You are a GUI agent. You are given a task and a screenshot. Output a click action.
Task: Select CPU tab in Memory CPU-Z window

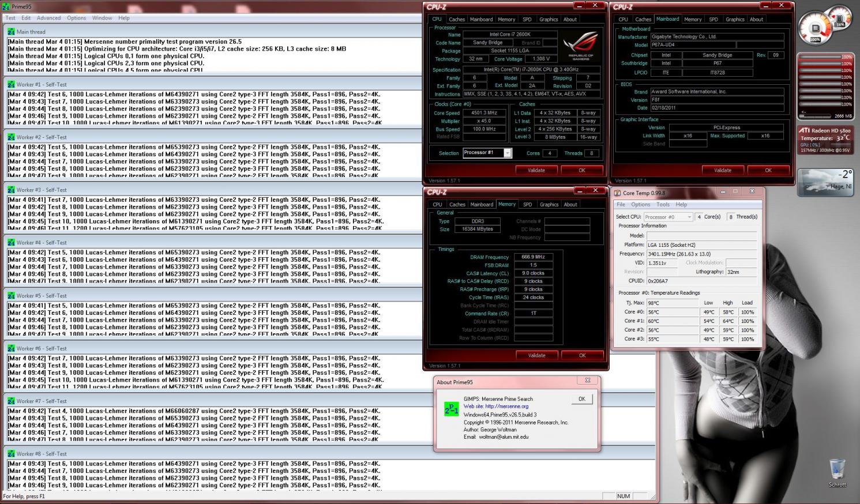pos(437,204)
